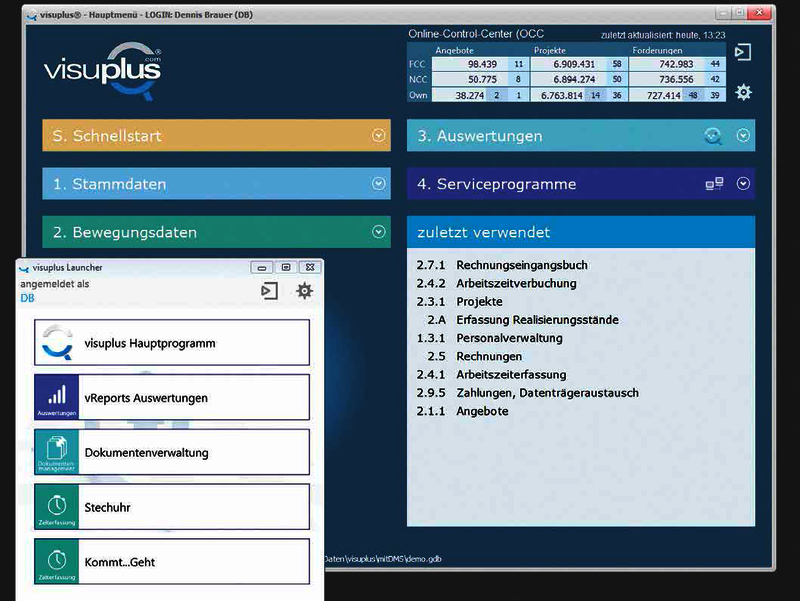Open recent item 2.4.2 Arbeitszeitverbuchung

(x=496, y=283)
